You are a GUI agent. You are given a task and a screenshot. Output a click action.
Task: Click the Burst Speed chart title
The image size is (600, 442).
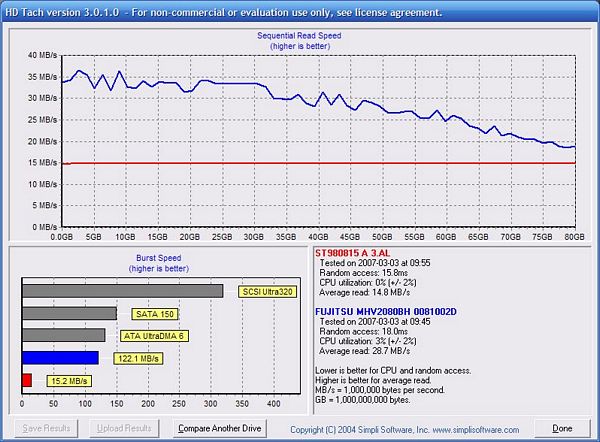tap(158, 258)
